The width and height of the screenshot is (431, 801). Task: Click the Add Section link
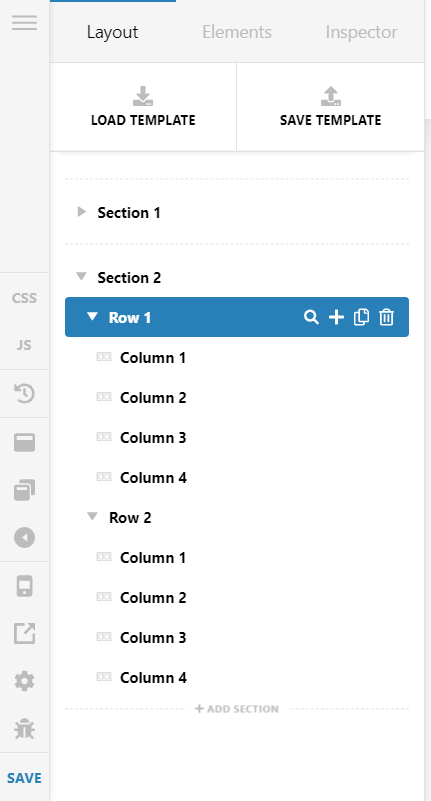point(237,709)
